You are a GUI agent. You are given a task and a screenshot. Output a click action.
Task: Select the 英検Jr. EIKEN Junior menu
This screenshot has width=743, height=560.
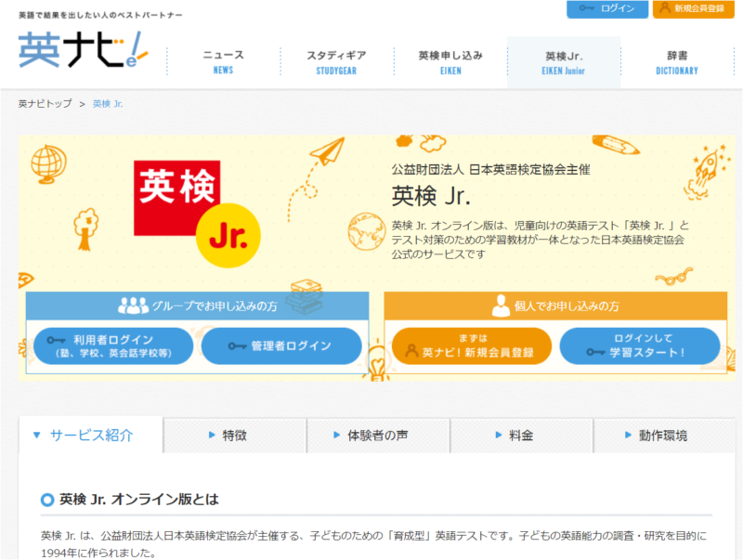[564, 62]
